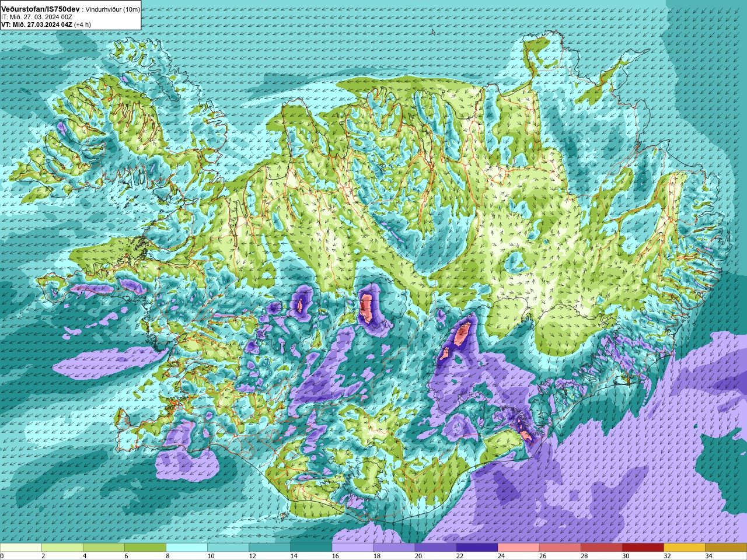Click the legend scale value '30'
Image resolution: width=747 pixels, height=560 pixels.
(625, 556)
